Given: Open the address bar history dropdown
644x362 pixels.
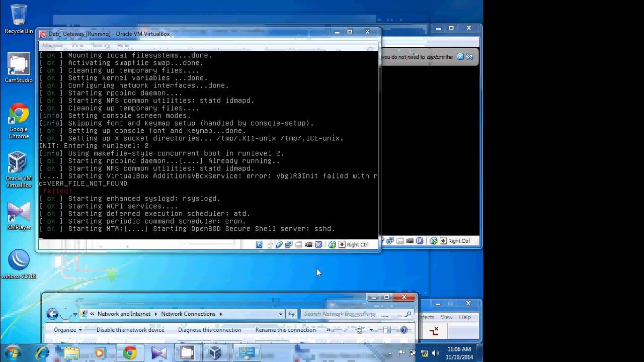Looking at the screenshot, I should pyautogui.click(x=281, y=314).
